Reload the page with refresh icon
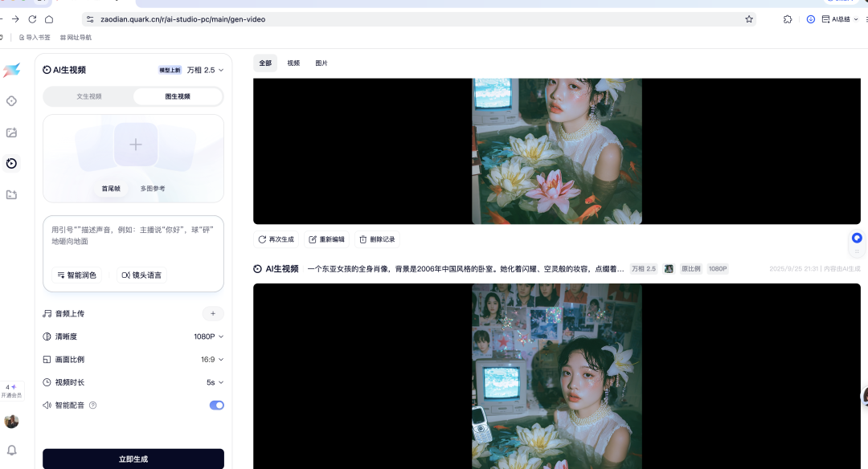868x469 pixels. click(x=33, y=19)
